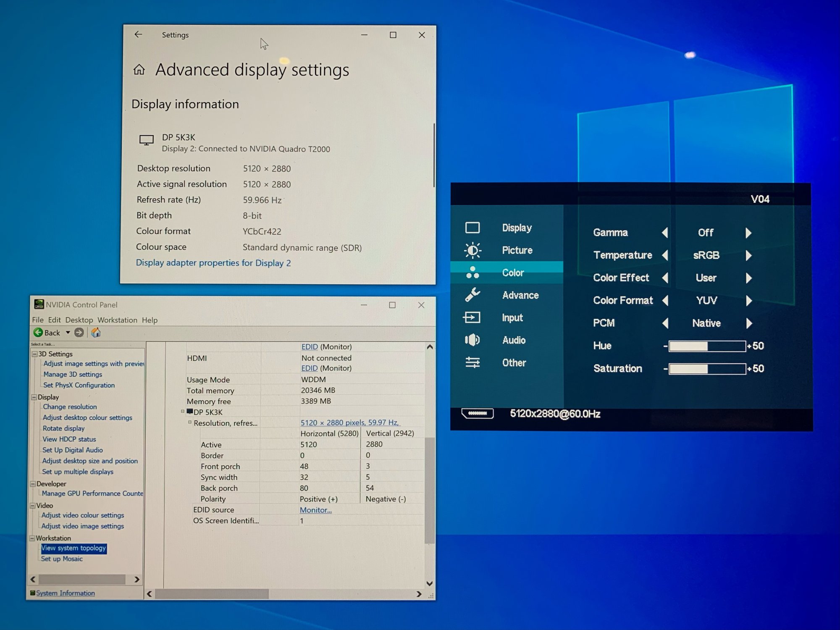This screenshot has height=630, width=840.
Task: Collapse the Workstation tree node
Action: point(32,538)
